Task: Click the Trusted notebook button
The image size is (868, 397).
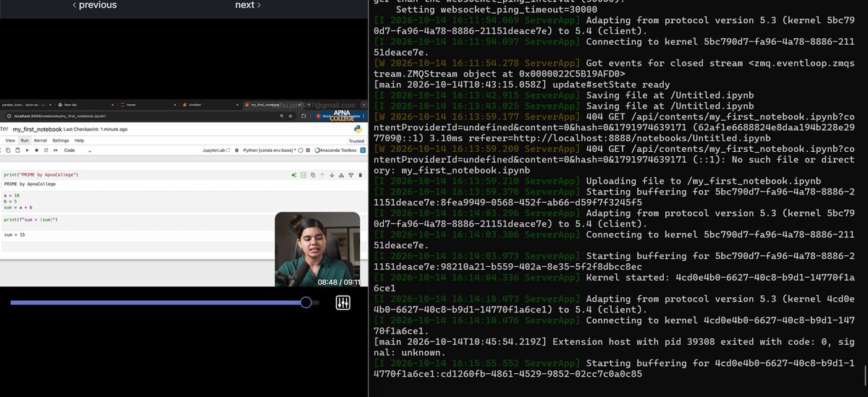Action: (356, 141)
